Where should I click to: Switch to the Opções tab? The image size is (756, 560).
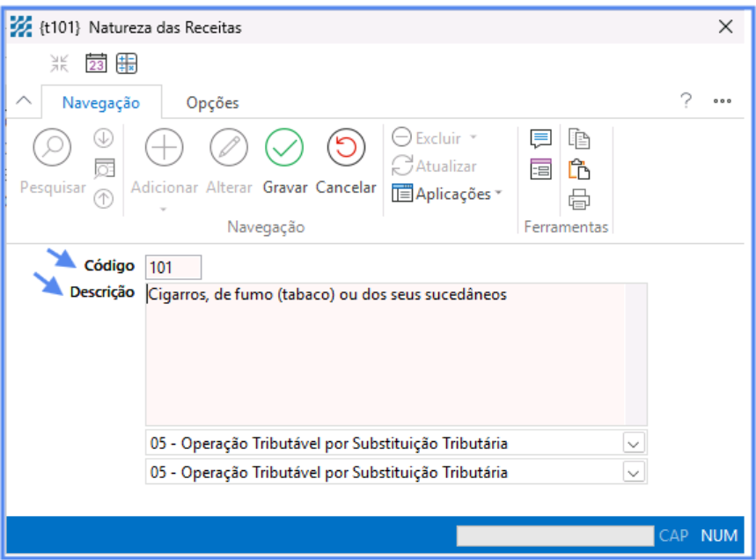[212, 103]
